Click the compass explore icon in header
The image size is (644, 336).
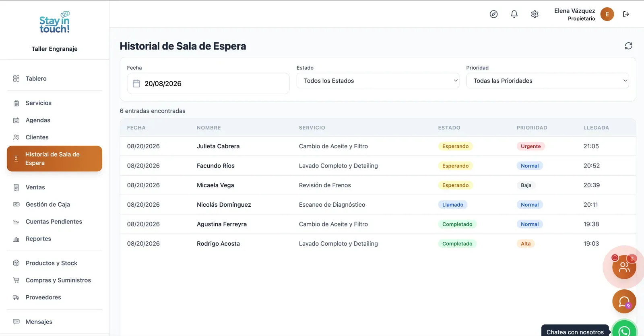click(x=493, y=14)
